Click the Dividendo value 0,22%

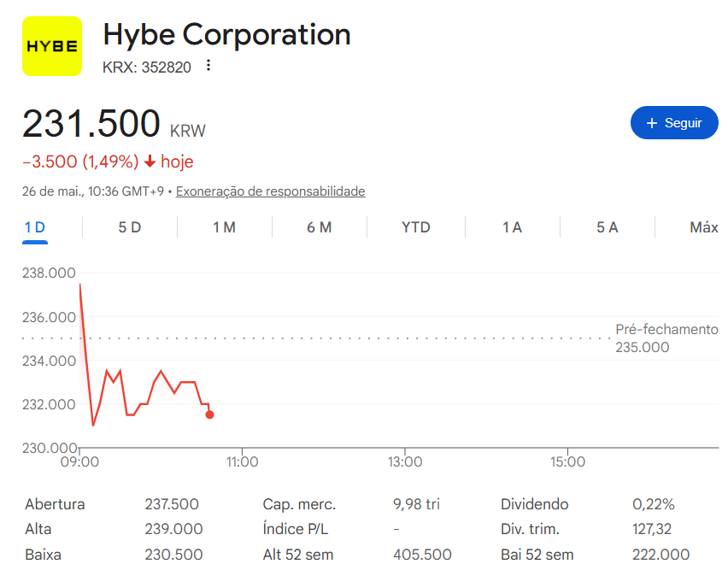click(x=654, y=503)
